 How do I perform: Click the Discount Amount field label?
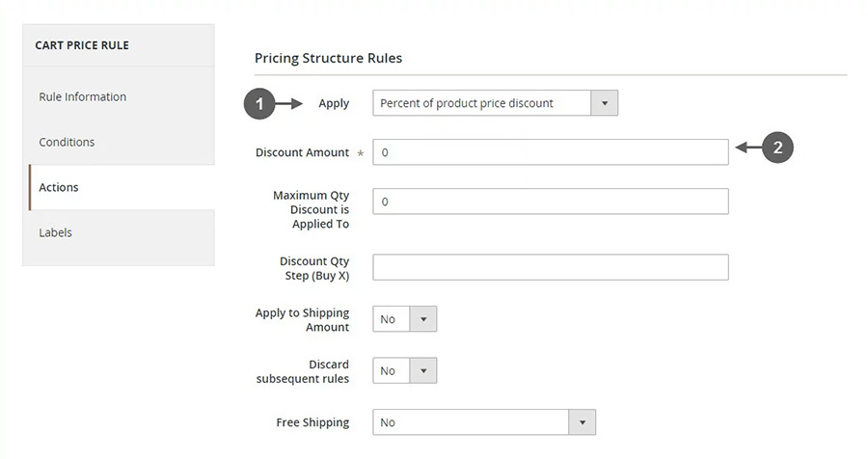(302, 152)
